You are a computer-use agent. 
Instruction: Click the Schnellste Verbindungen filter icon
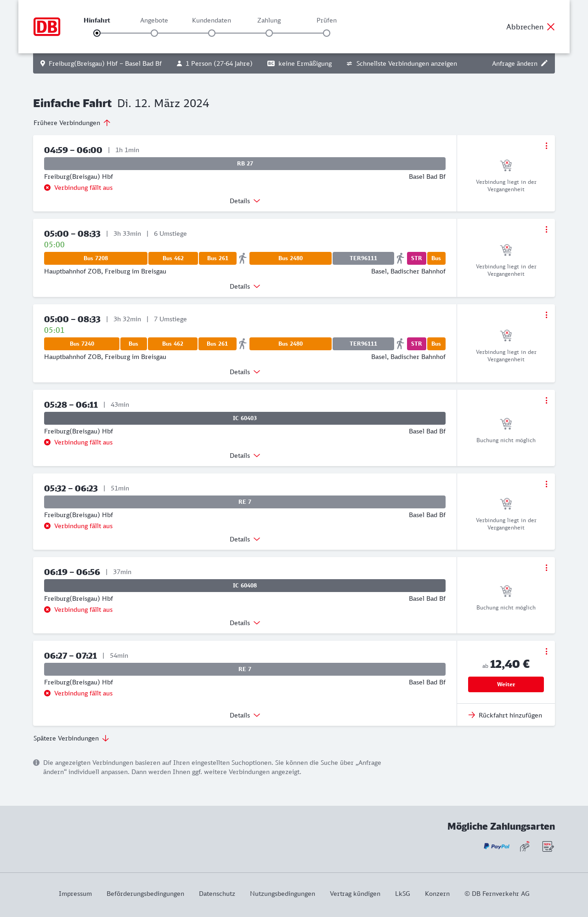point(350,63)
